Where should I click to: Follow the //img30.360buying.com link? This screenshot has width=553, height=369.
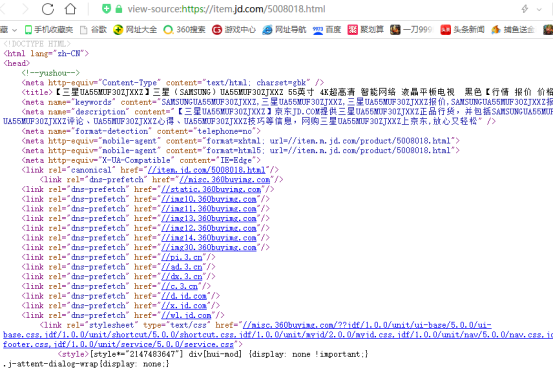pos(209,247)
